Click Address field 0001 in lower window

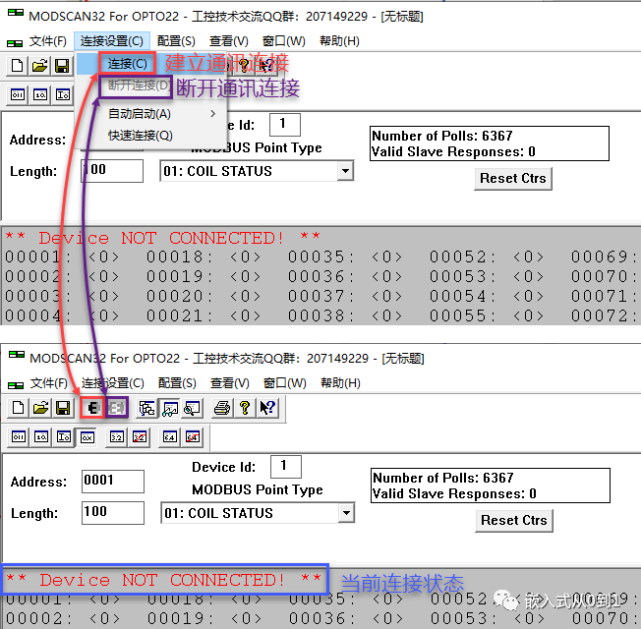[113, 481]
